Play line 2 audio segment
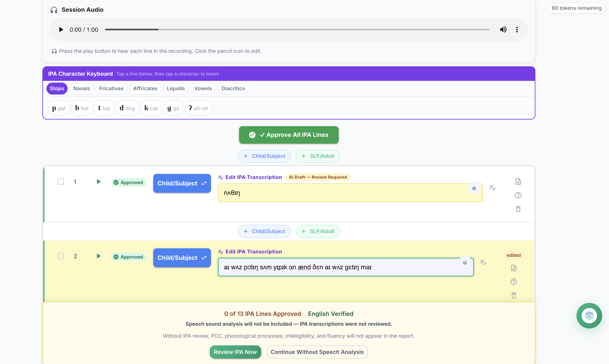This screenshot has width=609, height=364. click(x=98, y=256)
